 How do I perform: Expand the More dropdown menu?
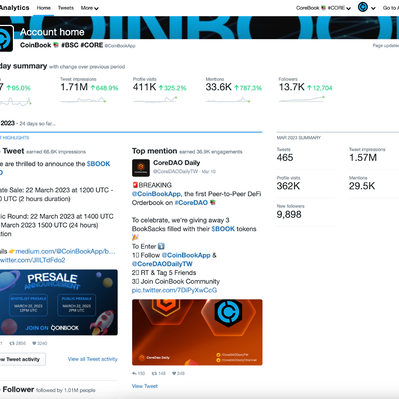pos(90,8)
